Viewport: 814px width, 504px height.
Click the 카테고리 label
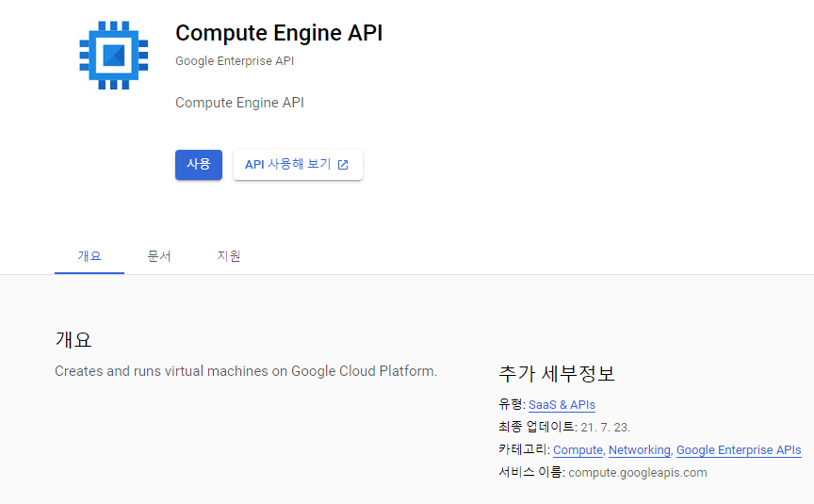(524, 449)
